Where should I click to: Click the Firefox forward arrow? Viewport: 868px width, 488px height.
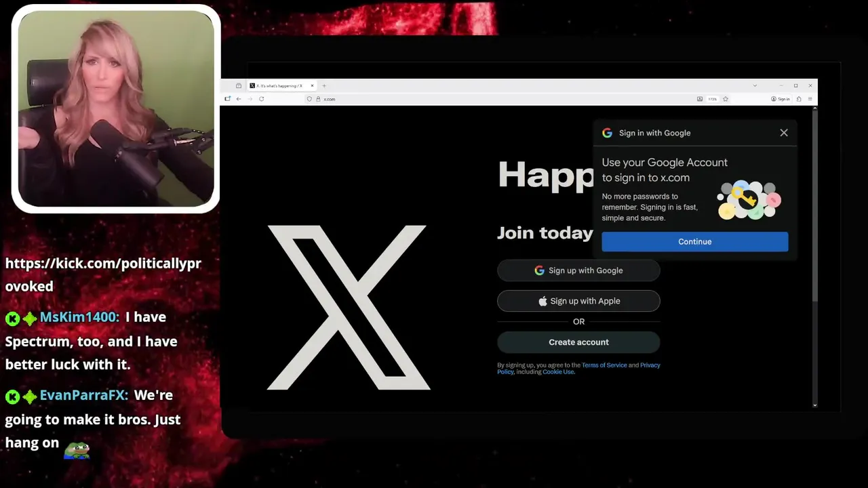pyautogui.click(x=250, y=99)
